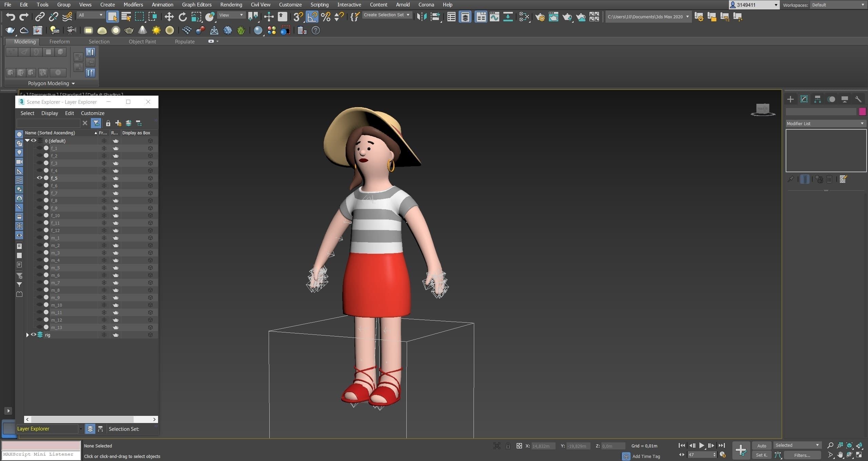Open the Graph Editors menu

coord(197,5)
